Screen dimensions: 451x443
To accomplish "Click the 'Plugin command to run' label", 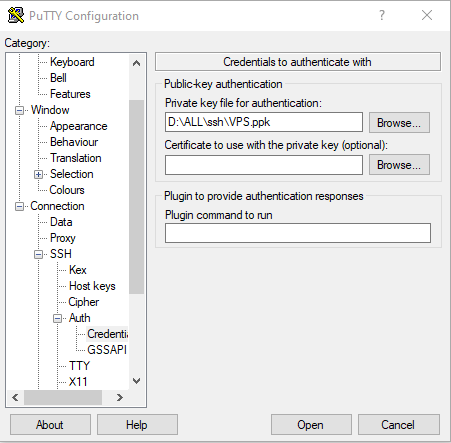I will [x=219, y=215].
